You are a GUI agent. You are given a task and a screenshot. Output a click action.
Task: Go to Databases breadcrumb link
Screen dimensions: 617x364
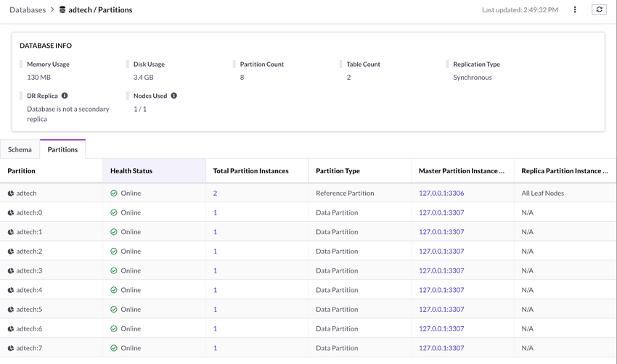28,10
